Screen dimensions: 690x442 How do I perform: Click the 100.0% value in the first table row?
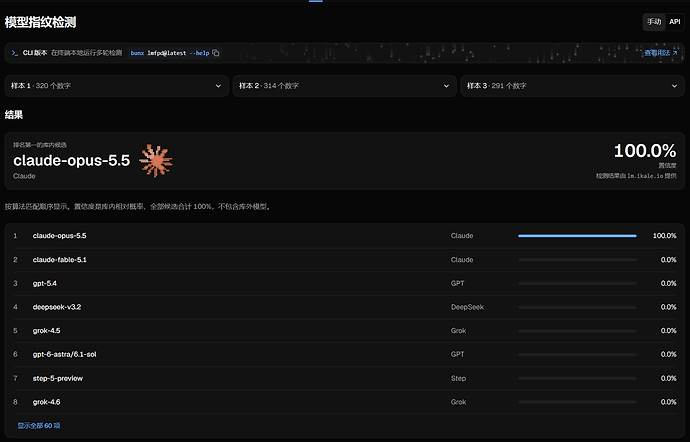[664, 236]
